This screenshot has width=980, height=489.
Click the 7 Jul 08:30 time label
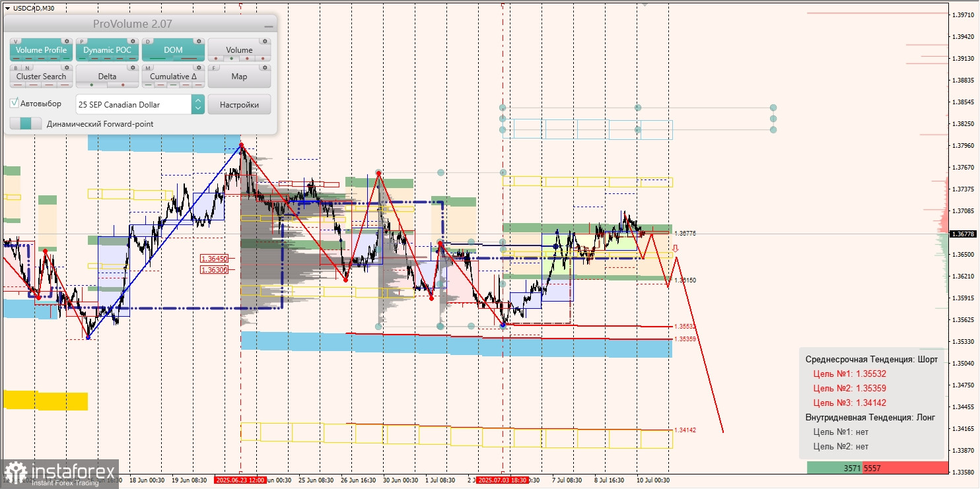coord(567,480)
